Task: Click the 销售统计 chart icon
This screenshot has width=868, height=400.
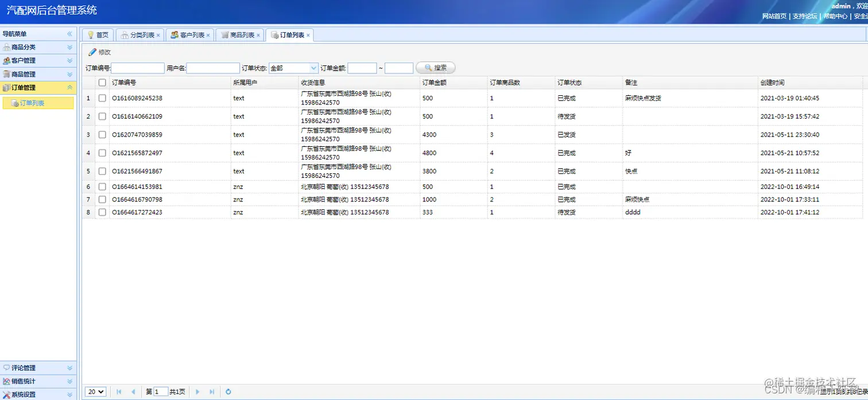Action: pyautogui.click(x=6, y=381)
